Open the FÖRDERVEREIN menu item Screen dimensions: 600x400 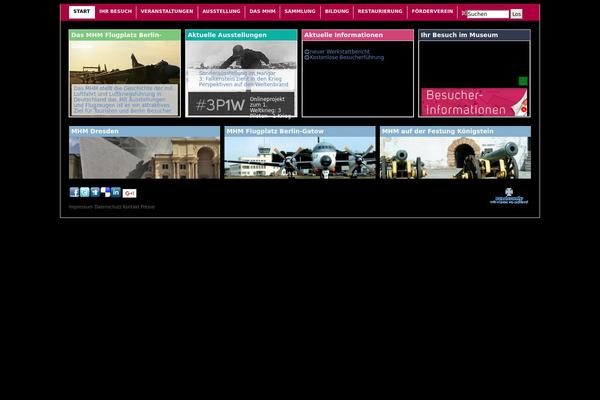[432, 11]
